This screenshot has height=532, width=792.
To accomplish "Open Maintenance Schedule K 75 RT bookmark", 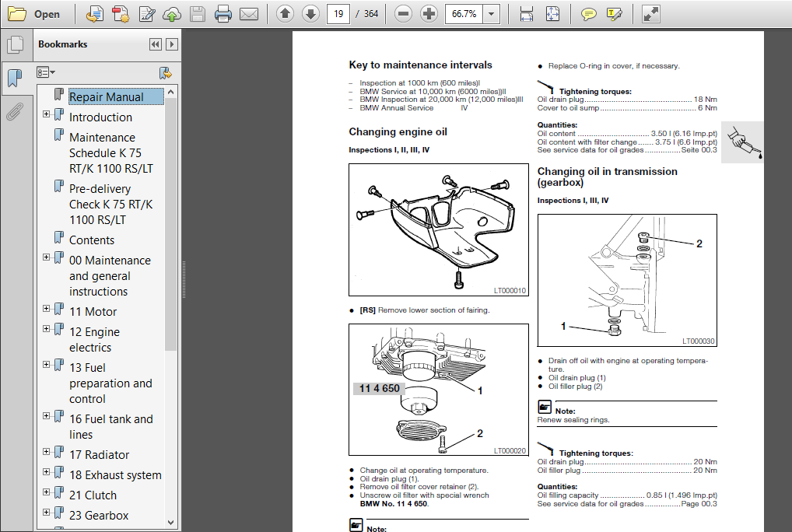I will 111,153.
